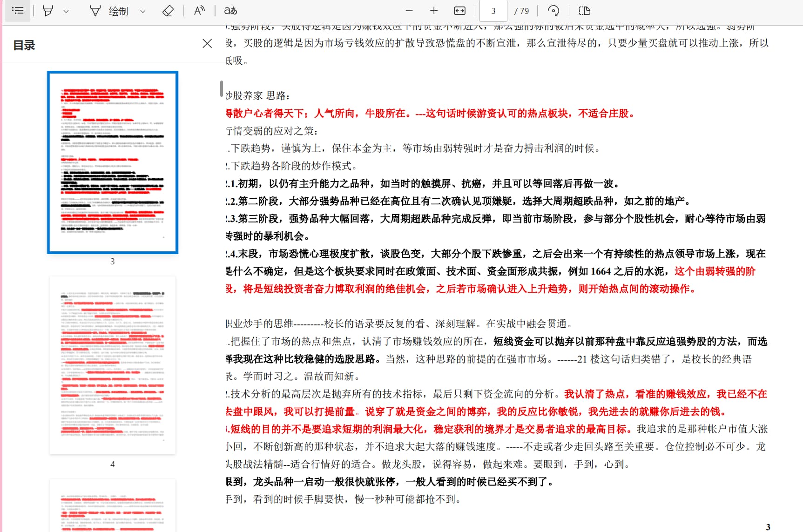Select the highlight tool

point(47,11)
